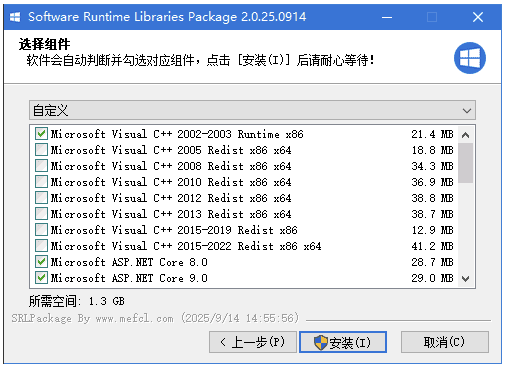The image size is (506, 368).
Task: Click the blue Windows logo badge in header
Action: pyautogui.click(x=470, y=58)
